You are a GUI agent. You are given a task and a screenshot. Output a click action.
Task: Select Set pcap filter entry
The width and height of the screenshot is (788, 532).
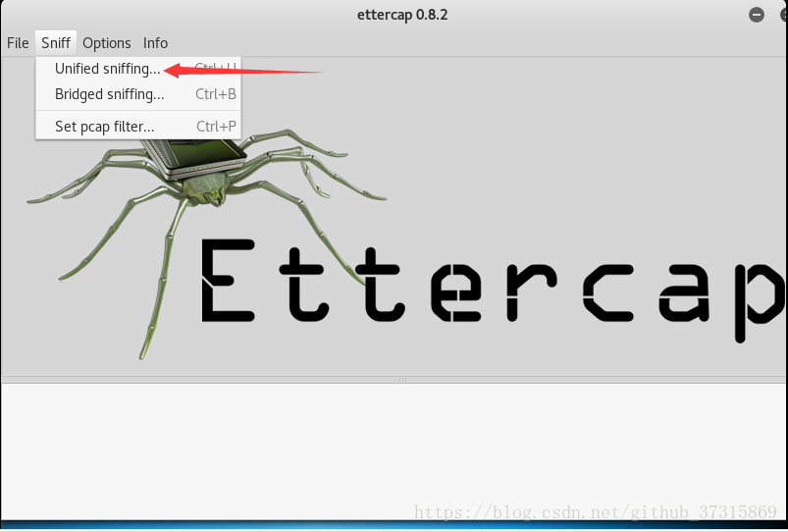(138, 127)
